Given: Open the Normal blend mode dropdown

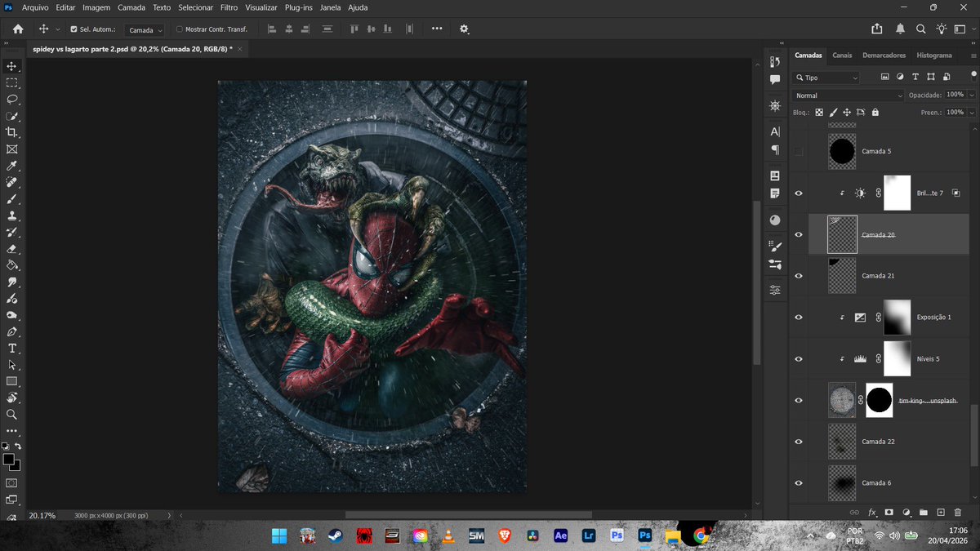Looking at the screenshot, I should [849, 96].
